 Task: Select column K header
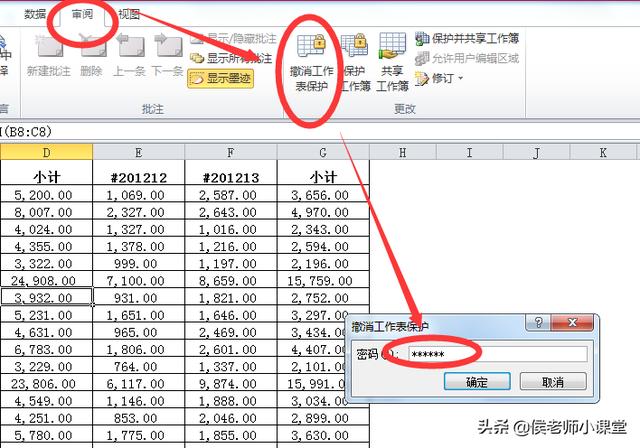tap(603, 153)
